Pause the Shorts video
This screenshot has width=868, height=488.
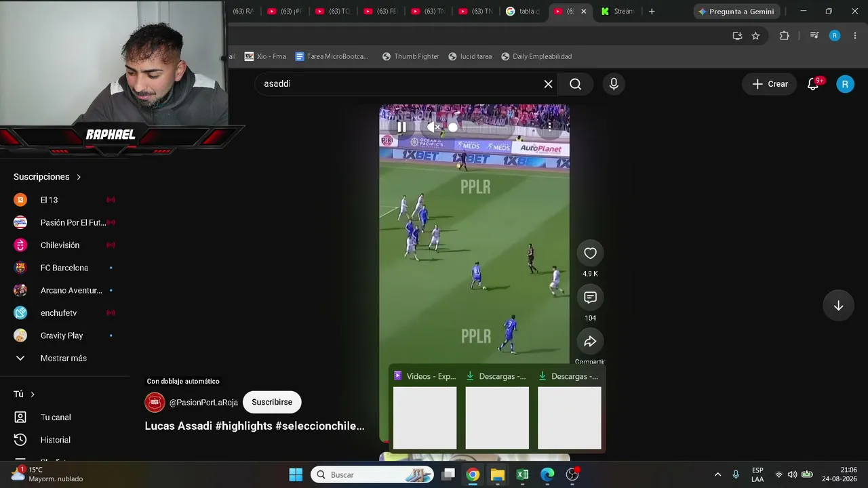[401, 127]
